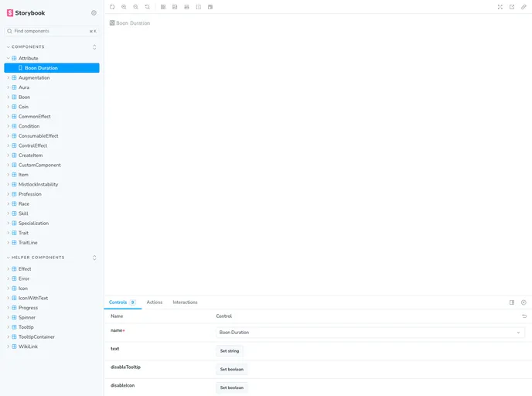Expand all under HELPER COMPONENTS section
The image size is (532, 396).
94,258
